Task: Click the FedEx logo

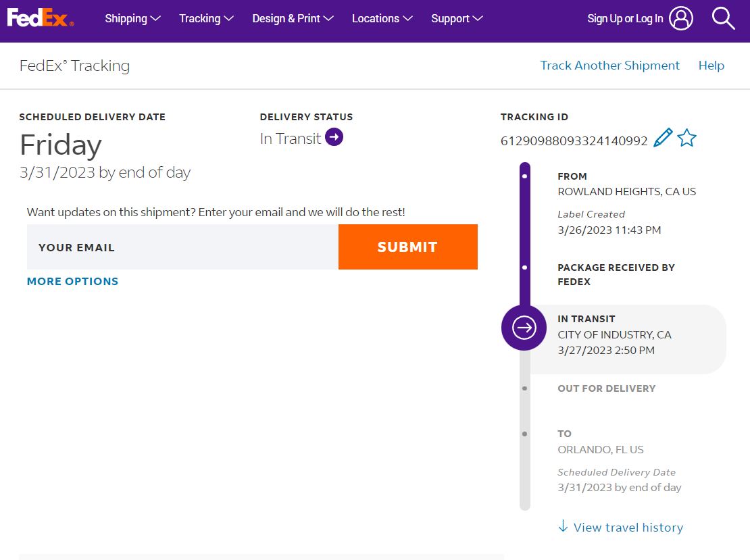Action: coord(40,18)
